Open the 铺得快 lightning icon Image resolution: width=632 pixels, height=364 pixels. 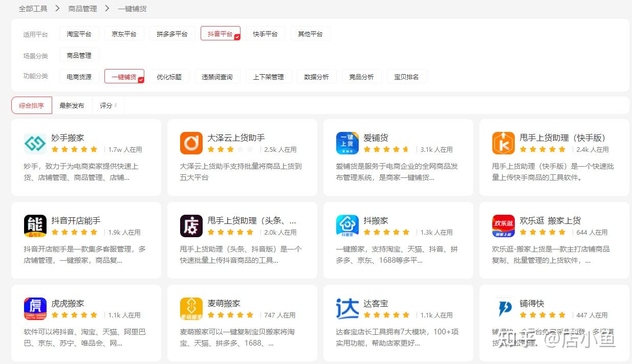504,309
